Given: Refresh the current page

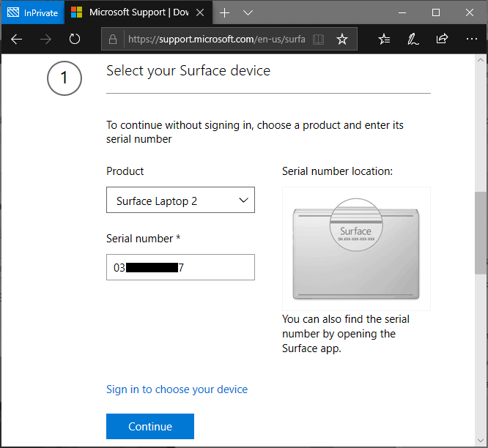Looking at the screenshot, I should [74, 39].
